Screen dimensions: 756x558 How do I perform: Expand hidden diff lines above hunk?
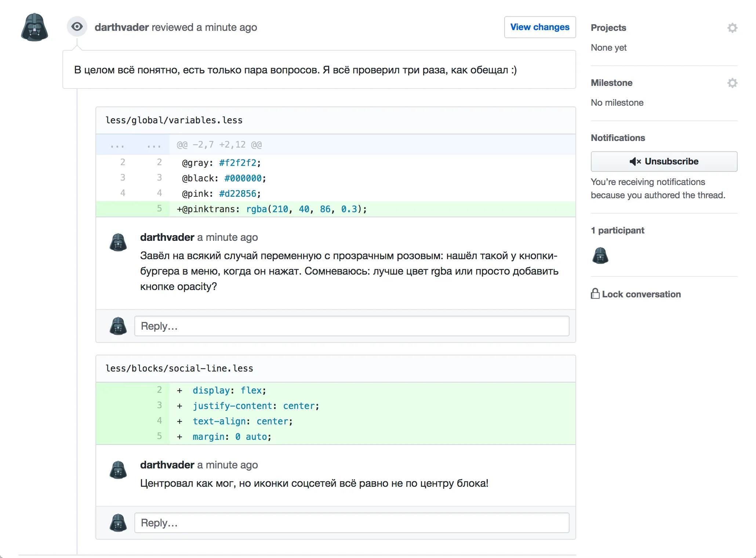(x=117, y=145)
